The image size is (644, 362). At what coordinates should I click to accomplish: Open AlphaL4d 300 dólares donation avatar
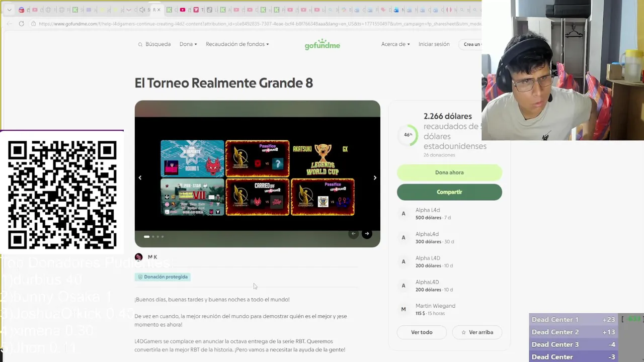click(403, 237)
